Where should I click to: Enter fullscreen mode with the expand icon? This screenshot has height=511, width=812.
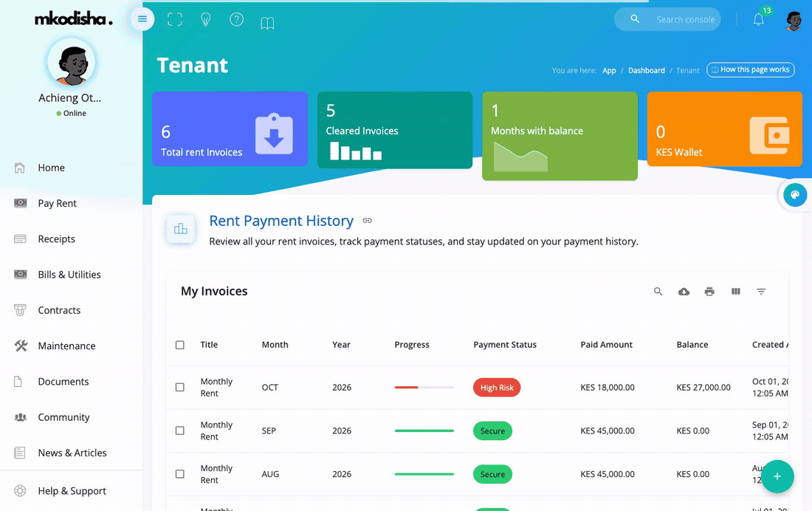point(175,20)
